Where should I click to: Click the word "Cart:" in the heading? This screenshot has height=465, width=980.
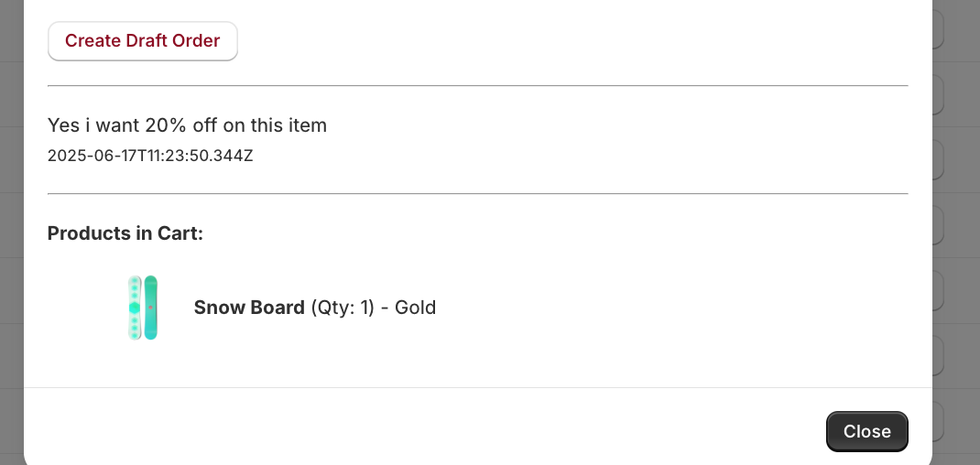coord(180,233)
